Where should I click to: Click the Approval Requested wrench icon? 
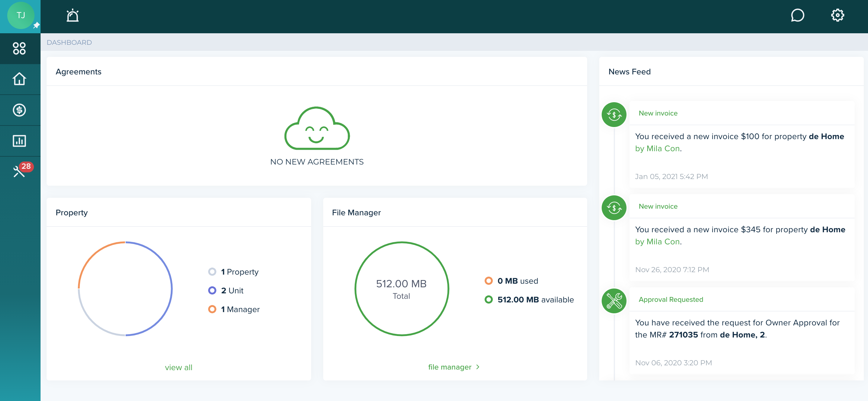click(x=614, y=301)
